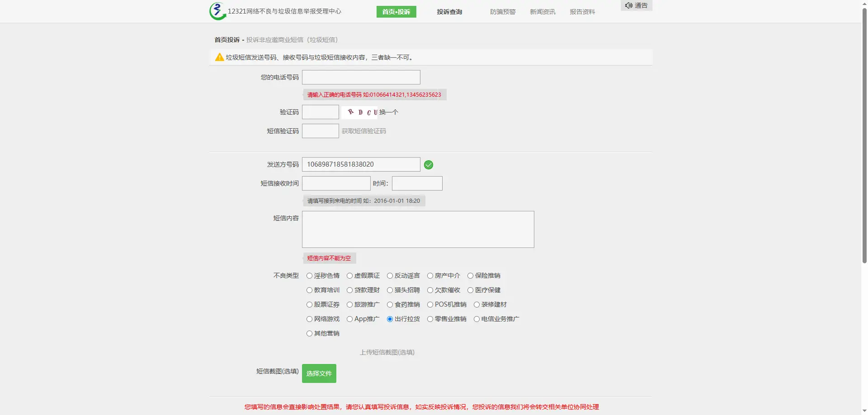
Task: Switch to the 新闻资讯 section
Action: coord(542,12)
